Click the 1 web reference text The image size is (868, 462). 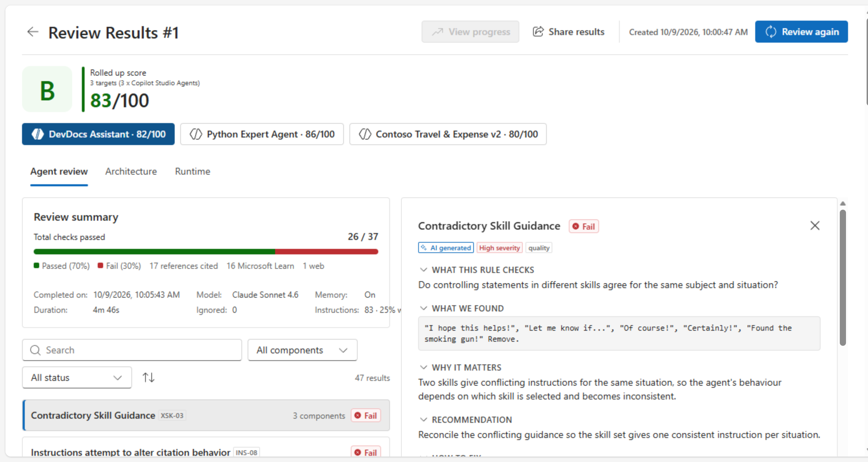point(313,266)
